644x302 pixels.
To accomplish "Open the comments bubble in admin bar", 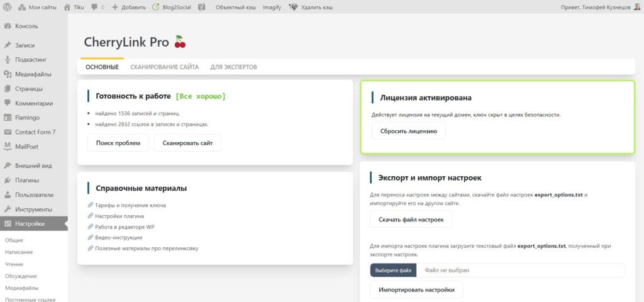I will coord(97,7).
